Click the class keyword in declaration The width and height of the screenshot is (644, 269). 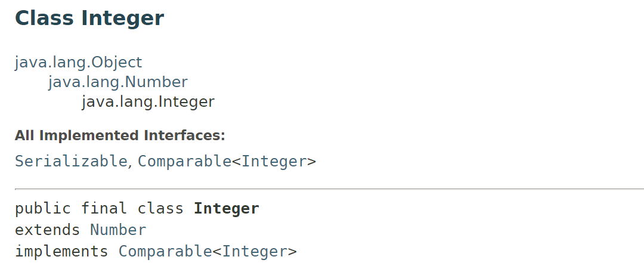pyautogui.click(x=160, y=209)
